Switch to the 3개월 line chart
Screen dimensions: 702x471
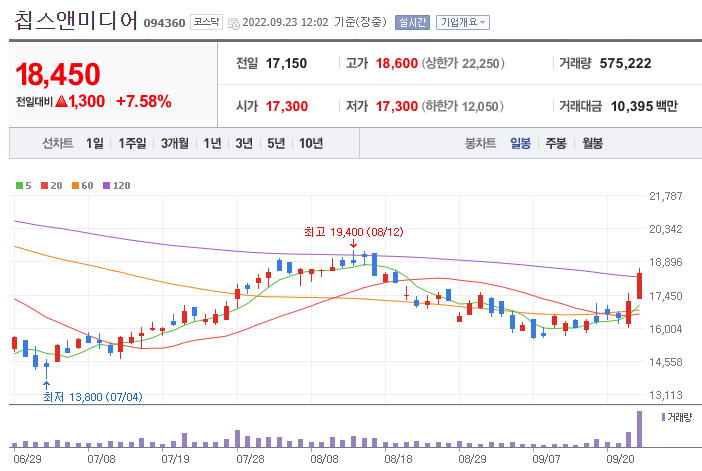(x=175, y=143)
